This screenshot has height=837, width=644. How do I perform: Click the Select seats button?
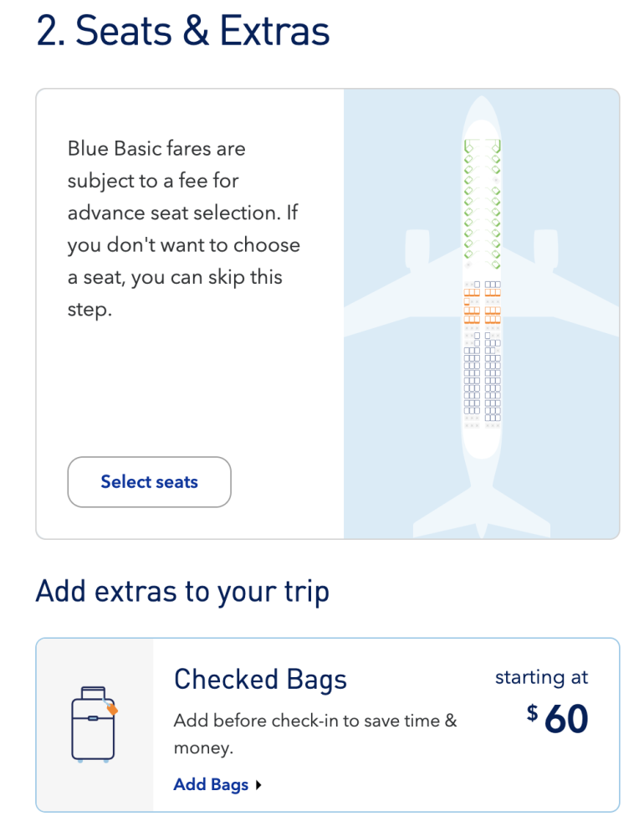[x=149, y=481]
